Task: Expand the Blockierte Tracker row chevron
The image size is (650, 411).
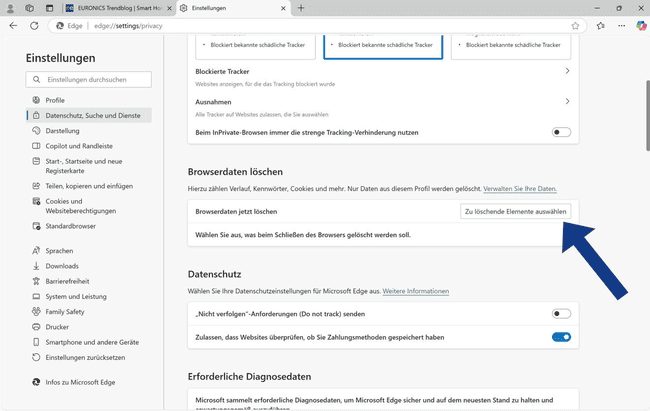Action: (x=568, y=71)
